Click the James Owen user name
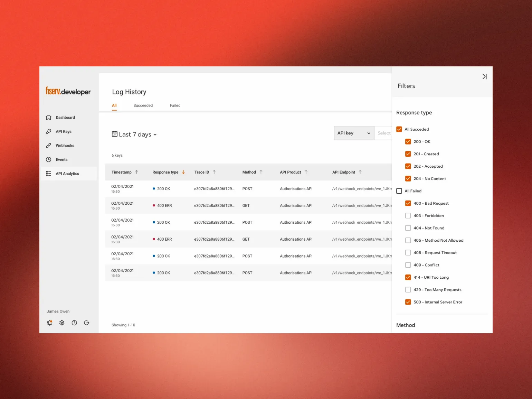The height and width of the screenshot is (399, 532). click(58, 311)
